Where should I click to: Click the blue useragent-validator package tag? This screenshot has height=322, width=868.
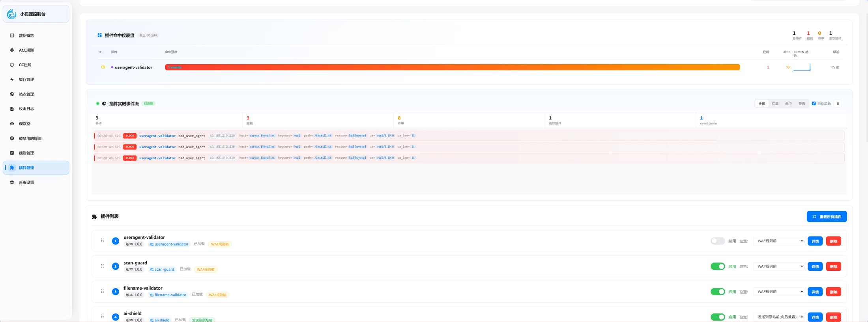click(x=169, y=244)
